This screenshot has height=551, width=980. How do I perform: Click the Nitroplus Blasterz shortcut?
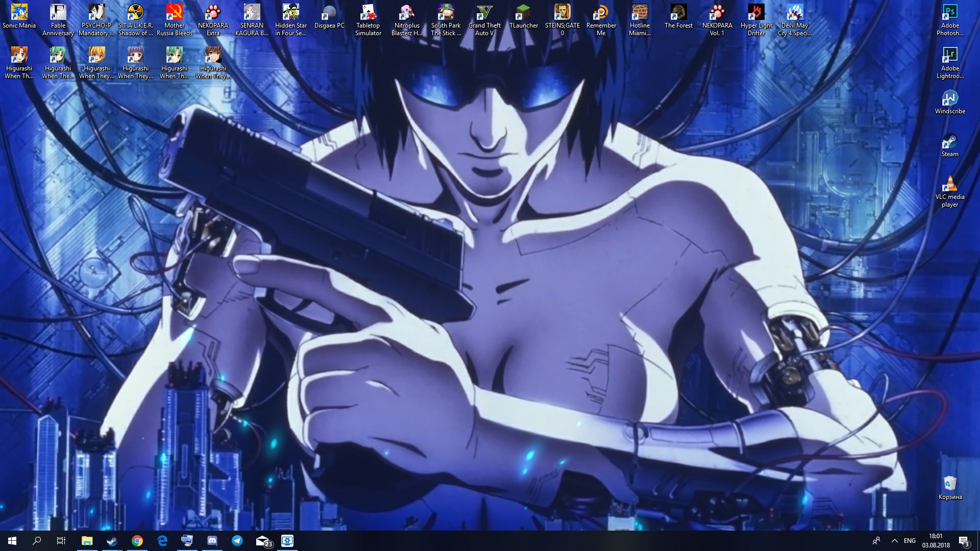(407, 20)
